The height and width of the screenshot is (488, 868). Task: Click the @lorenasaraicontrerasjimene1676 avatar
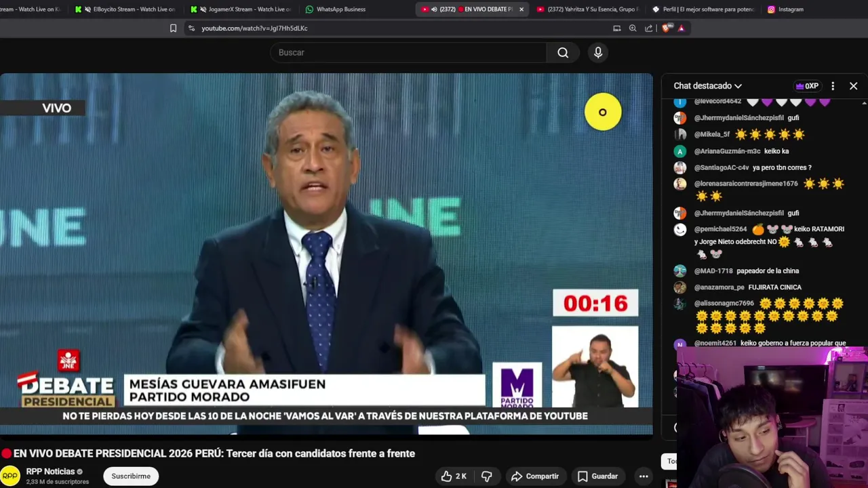click(x=679, y=184)
